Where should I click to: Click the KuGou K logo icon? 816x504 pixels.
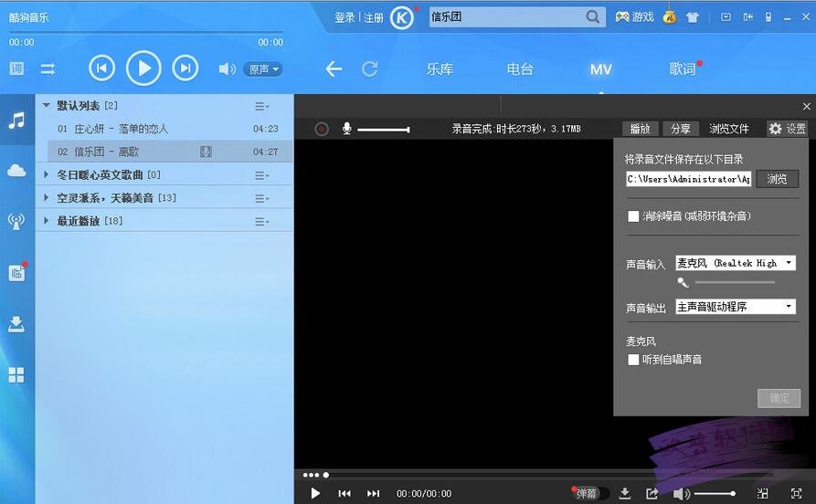402,18
